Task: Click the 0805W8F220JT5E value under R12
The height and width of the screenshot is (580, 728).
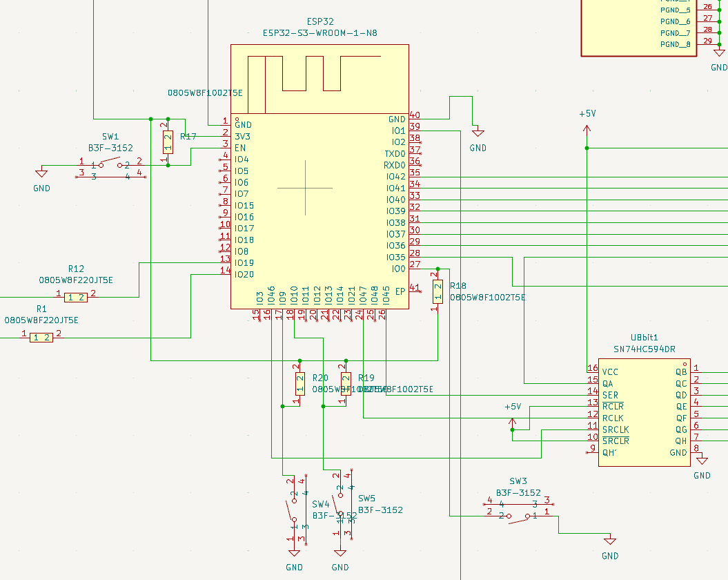Action: 76,280
